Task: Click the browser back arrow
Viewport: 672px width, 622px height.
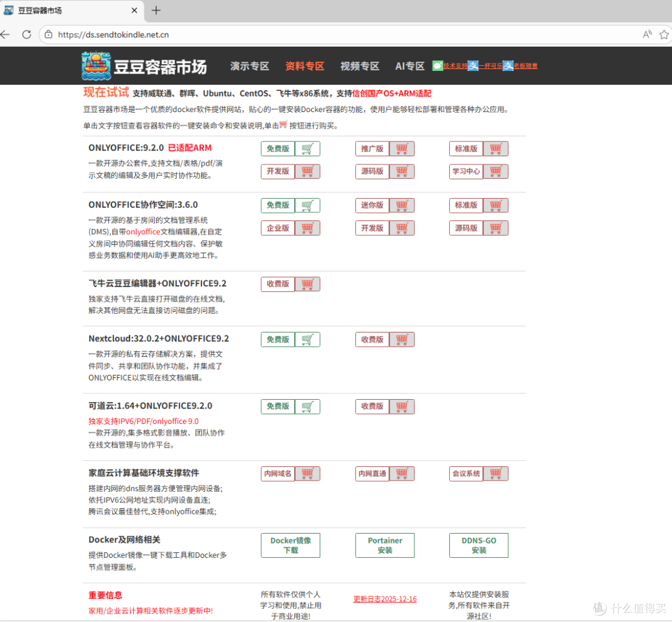Action: [5, 34]
